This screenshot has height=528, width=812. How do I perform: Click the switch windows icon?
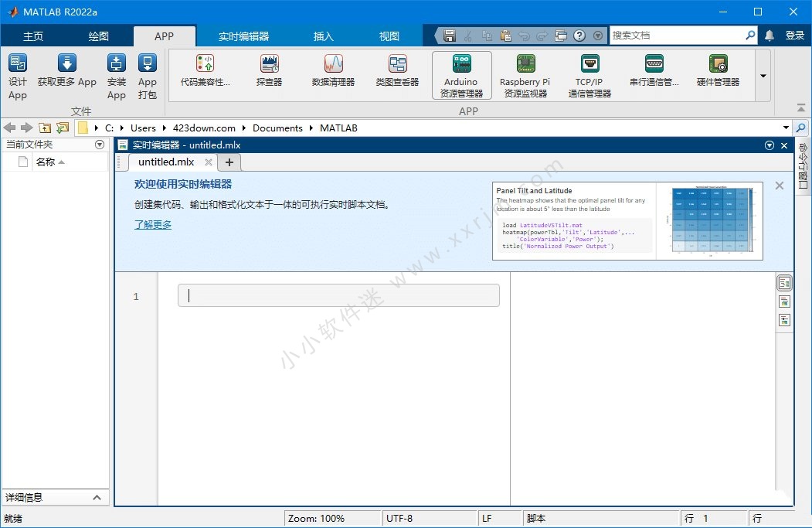(x=561, y=36)
